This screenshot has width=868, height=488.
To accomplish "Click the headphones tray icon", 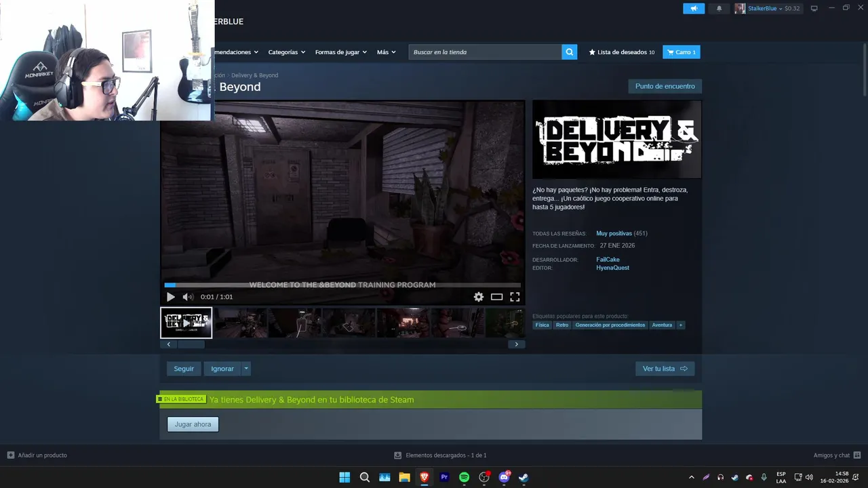I will pyautogui.click(x=720, y=477).
